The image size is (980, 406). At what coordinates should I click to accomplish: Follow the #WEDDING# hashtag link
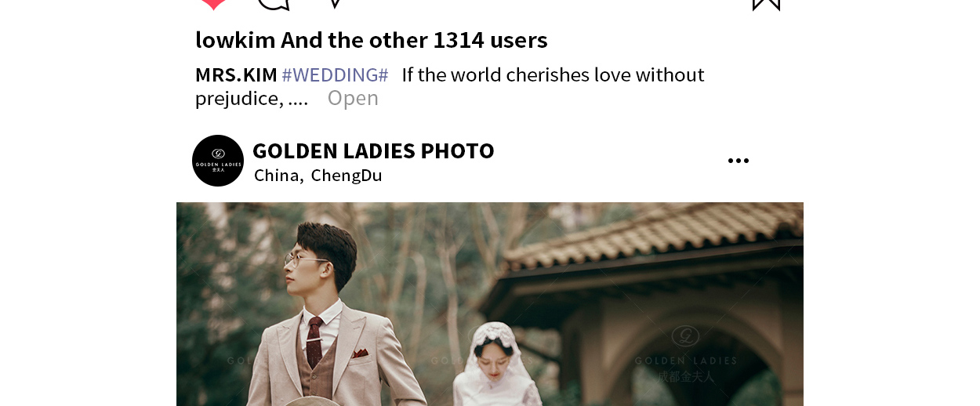coord(335,75)
